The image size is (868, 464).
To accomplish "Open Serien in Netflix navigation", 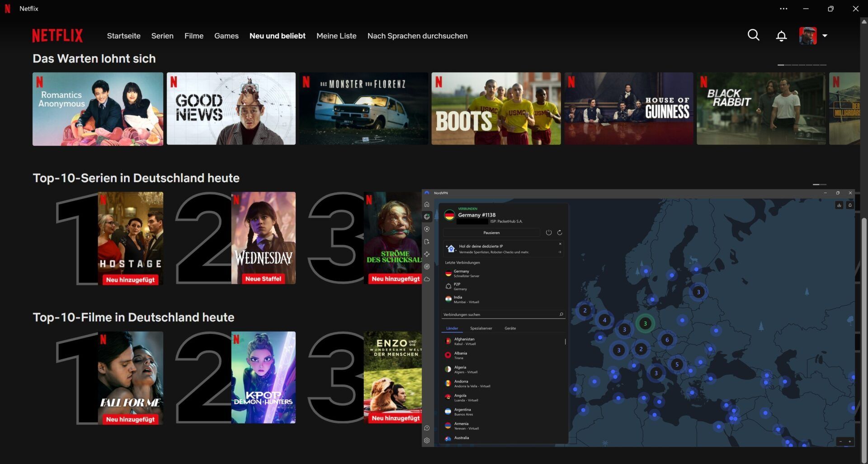I will point(162,36).
